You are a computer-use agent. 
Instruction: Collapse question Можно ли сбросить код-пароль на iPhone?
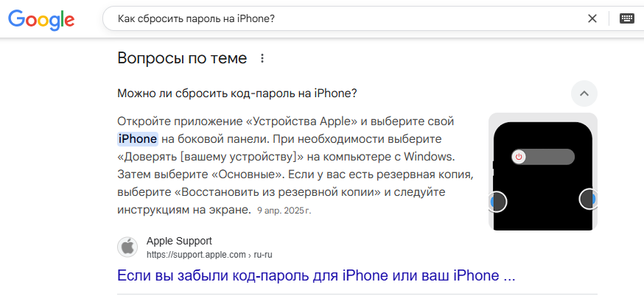pos(237,94)
